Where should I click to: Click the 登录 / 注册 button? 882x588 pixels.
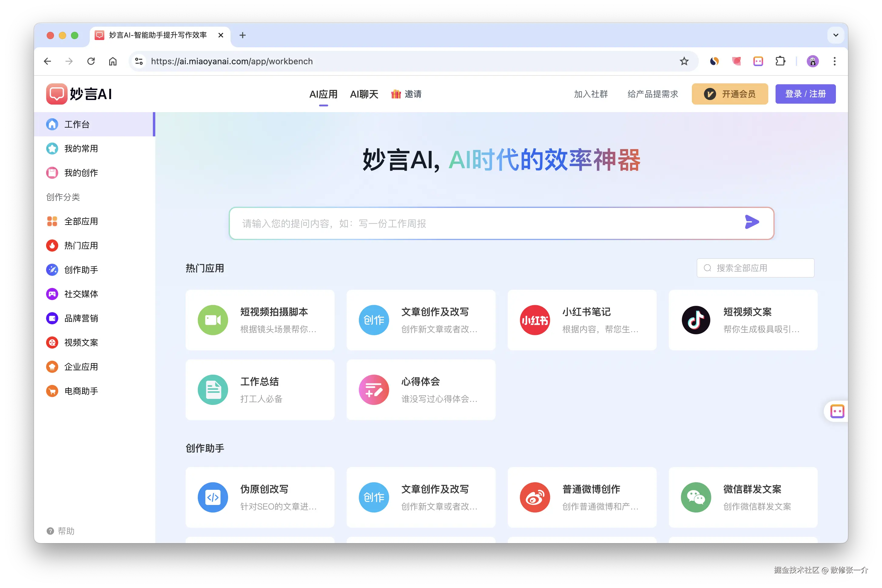pyautogui.click(x=805, y=94)
